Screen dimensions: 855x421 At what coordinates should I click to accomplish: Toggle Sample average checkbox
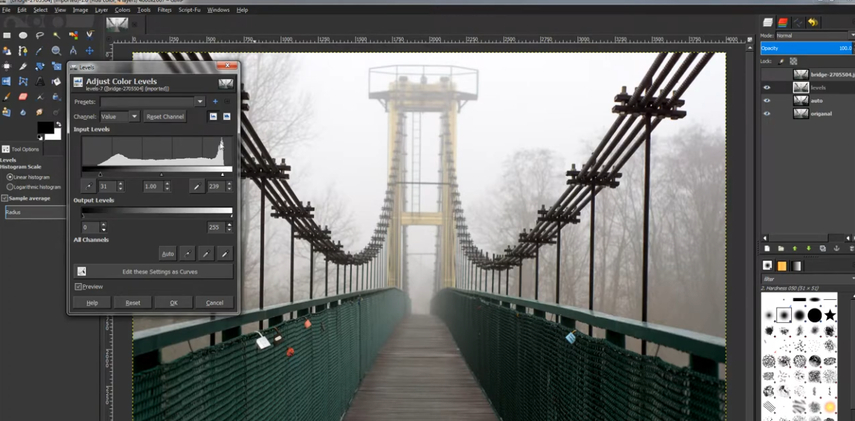click(5, 199)
